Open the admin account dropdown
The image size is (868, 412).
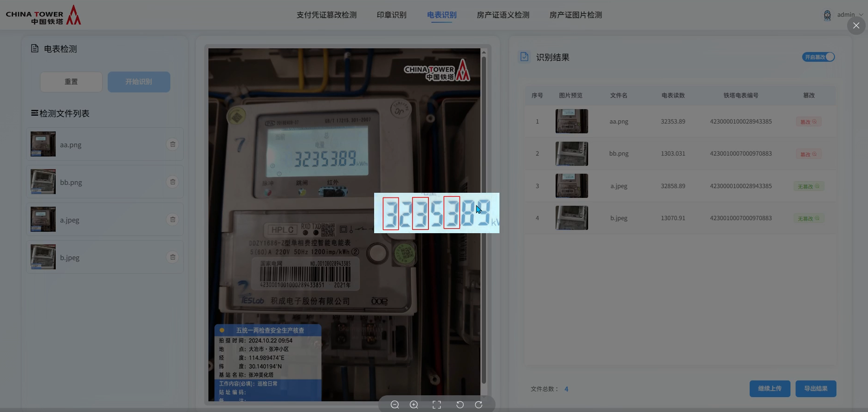pyautogui.click(x=850, y=14)
